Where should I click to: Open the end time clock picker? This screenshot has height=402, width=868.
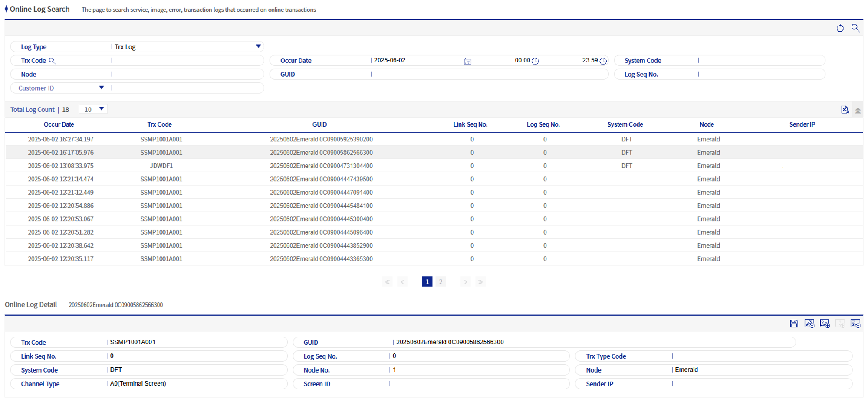(x=603, y=61)
